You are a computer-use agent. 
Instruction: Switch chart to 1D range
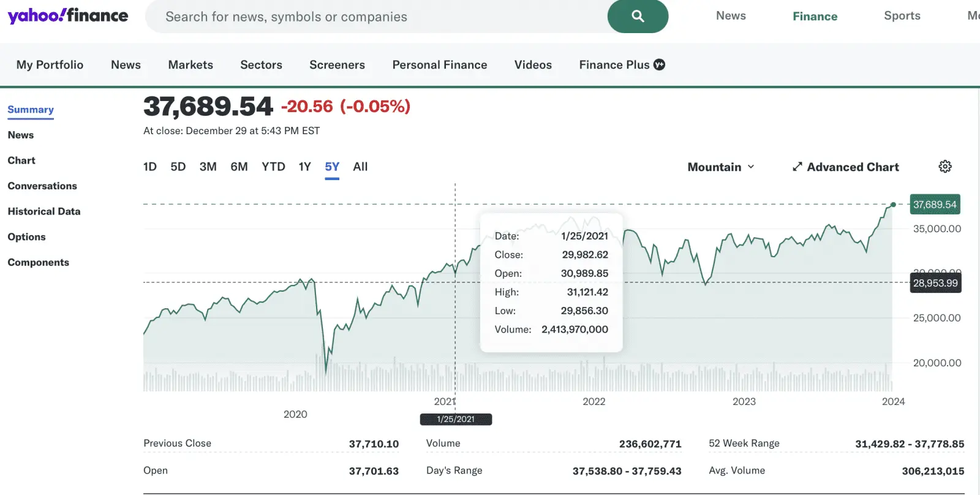(x=149, y=166)
